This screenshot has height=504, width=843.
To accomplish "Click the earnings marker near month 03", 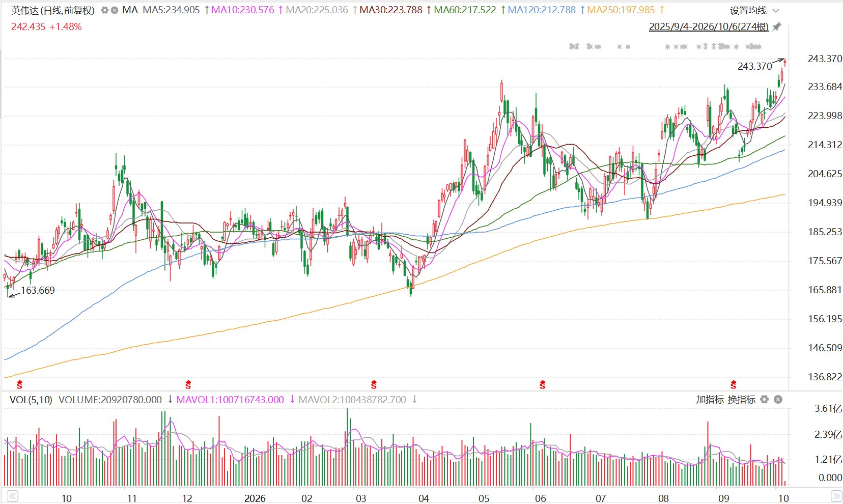I will pyautogui.click(x=374, y=384).
